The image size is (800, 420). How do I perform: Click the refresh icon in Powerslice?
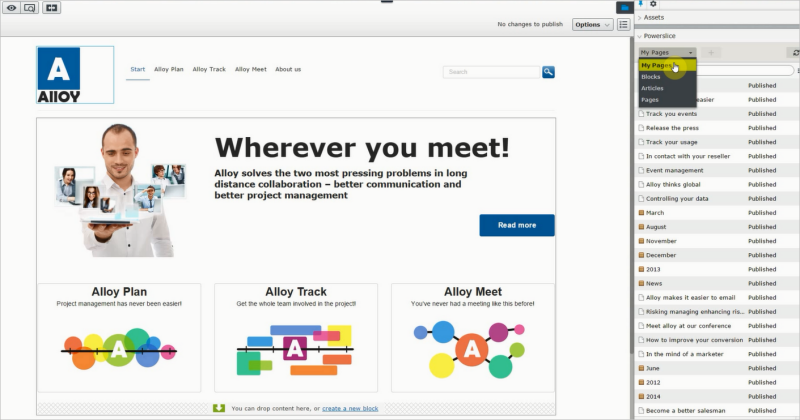click(796, 52)
